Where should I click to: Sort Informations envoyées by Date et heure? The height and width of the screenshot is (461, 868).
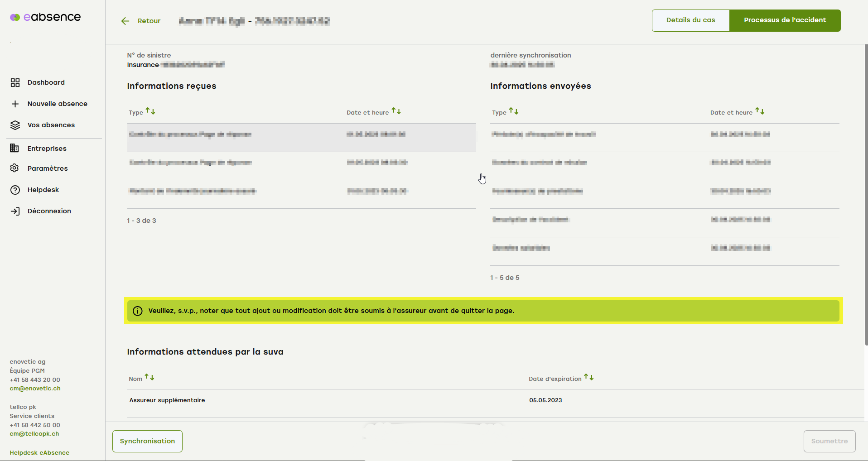pyautogui.click(x=760, y=111)
